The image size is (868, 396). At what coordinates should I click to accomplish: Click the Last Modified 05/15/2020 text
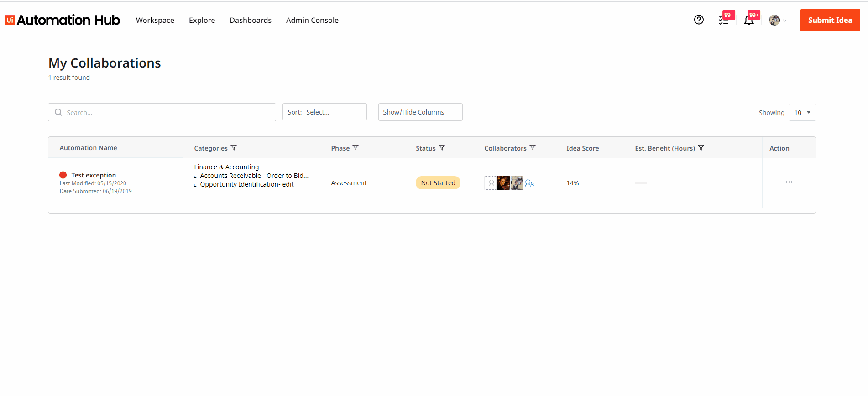(x=93, y=183)
